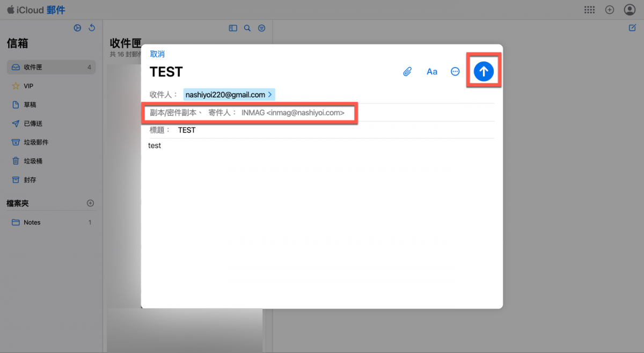Open the 已傳送 sent folder

point(51,123)
